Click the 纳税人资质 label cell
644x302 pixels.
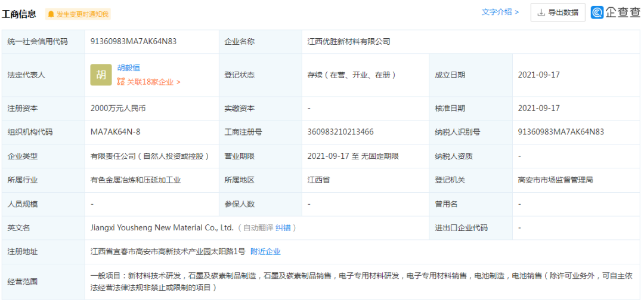pyautogui.click(x=471, y=156)
